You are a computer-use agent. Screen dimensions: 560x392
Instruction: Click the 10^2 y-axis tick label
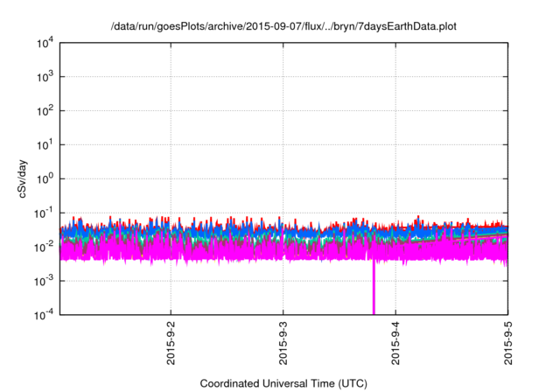click(45, 110)
